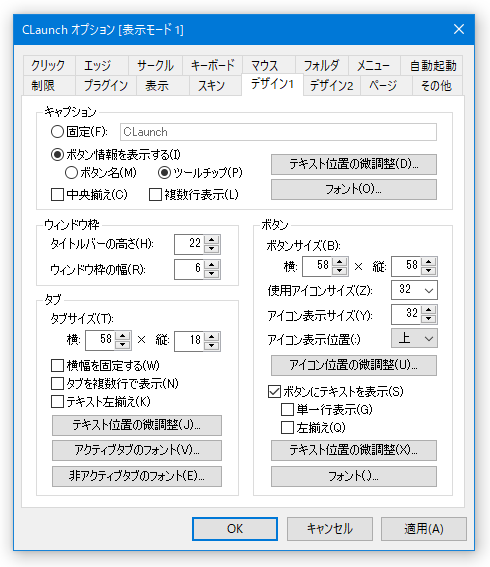Switch to the キーボード tab
Image resolution: width=490 pixels, height=567 pixels.
(x=213, y=66)
